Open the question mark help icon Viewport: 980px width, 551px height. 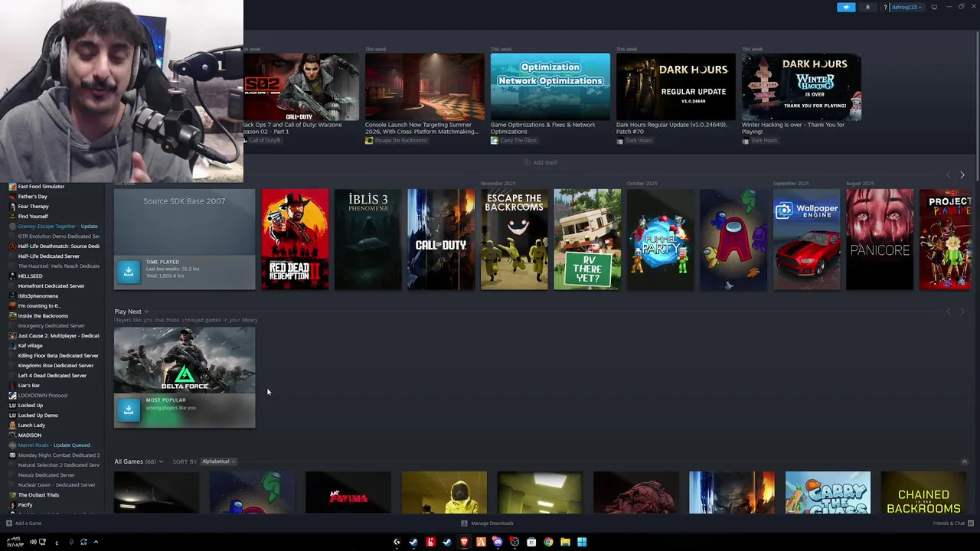tap(885, 7)
